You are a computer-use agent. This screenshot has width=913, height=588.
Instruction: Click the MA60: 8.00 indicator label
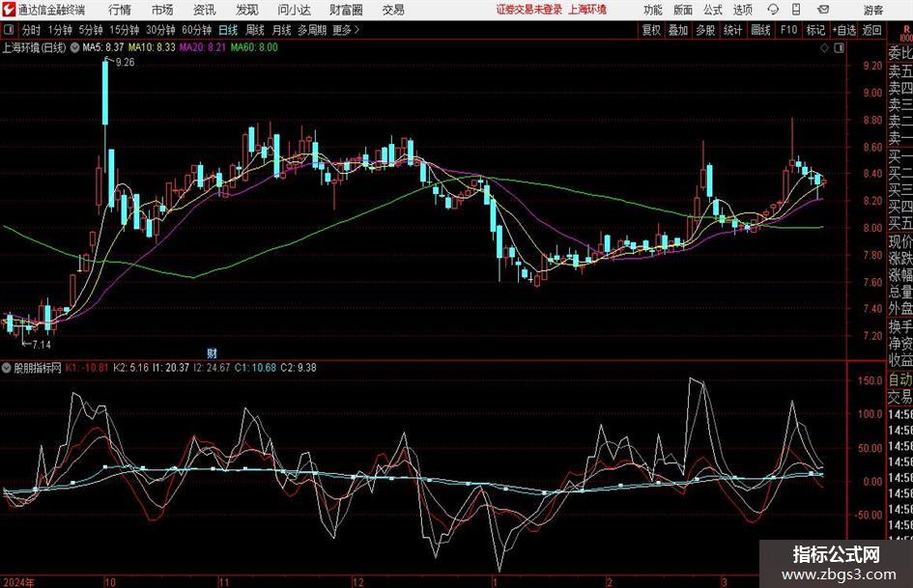coord(254,47)
